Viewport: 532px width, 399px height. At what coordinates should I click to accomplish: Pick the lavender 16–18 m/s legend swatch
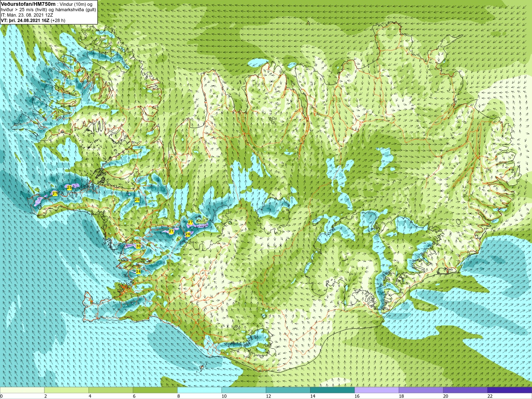(377, 390)
